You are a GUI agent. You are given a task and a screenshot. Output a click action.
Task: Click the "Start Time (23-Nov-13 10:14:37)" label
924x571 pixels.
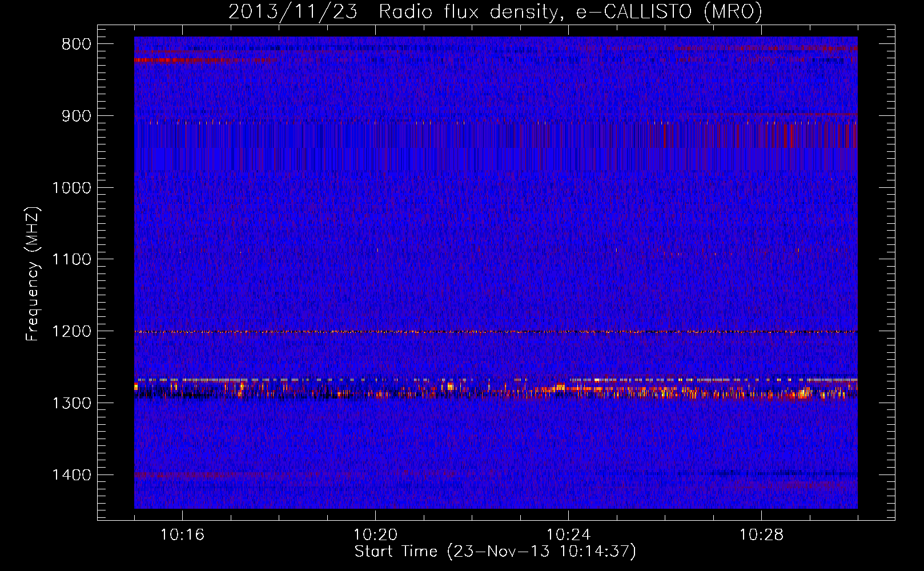(x=495, y=552)
